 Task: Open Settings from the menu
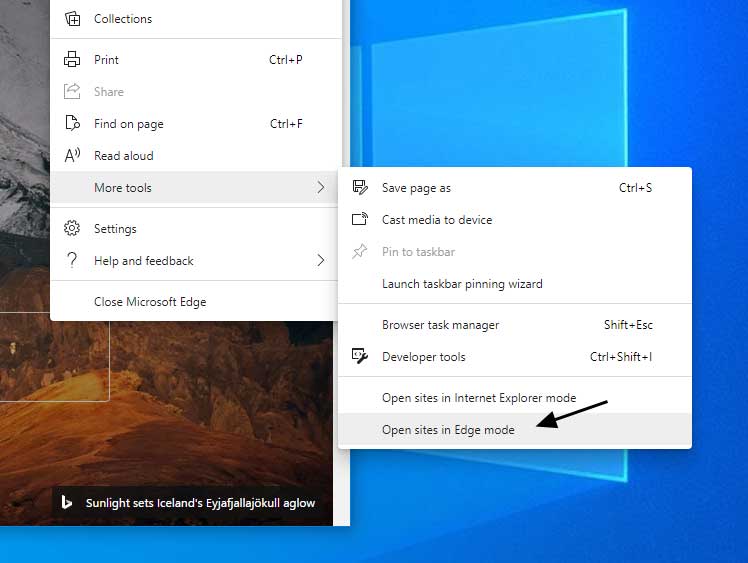point(196,229)
